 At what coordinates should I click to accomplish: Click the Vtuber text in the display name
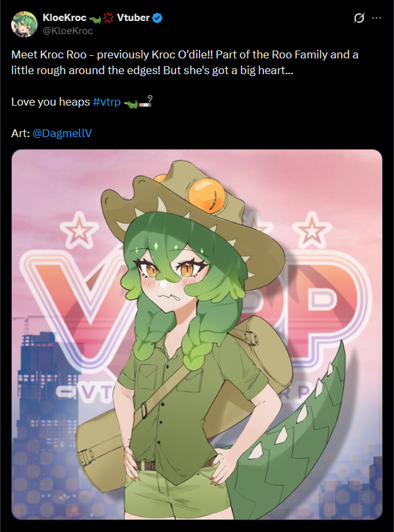tap(133, 18)
